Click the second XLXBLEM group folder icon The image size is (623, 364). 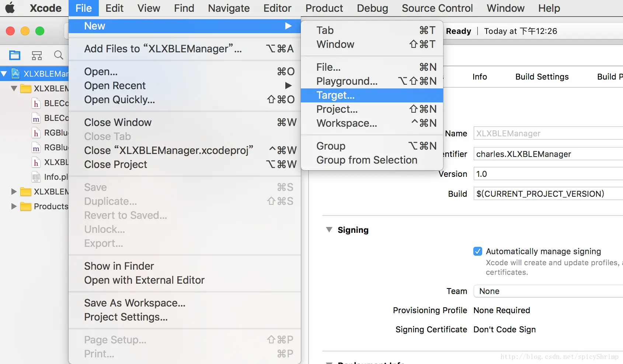(26, 192)
